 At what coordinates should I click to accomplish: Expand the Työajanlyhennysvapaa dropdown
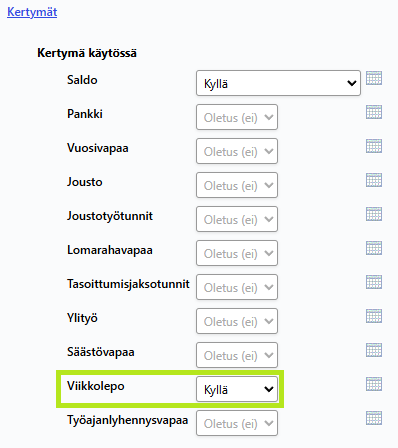(x=237, y=423)
